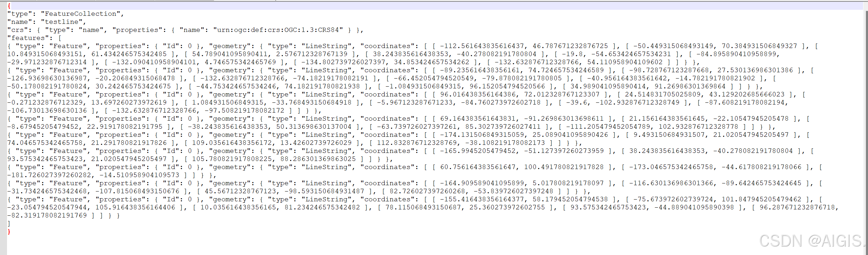Viewport: 868px width, 255px height.
Task: Click the value 72.012328767123307
Action: point(562,94)
